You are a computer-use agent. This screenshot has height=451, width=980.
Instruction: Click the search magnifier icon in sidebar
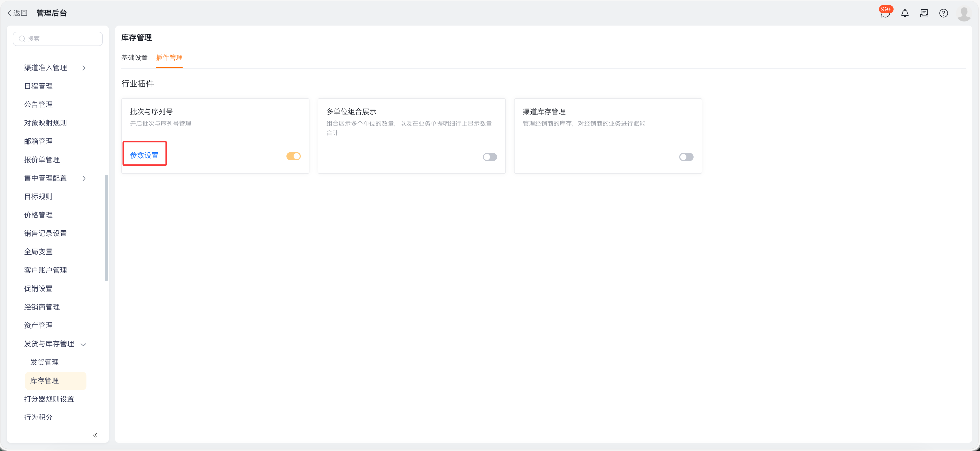click(22, 39)
